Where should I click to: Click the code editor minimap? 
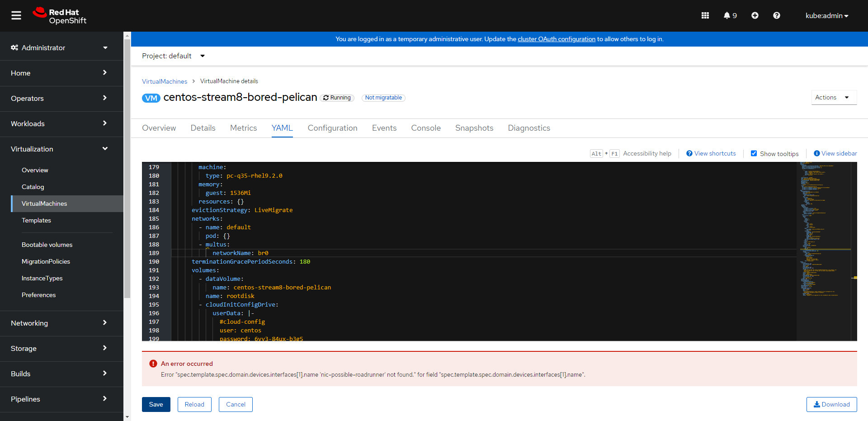coord(826,251)
